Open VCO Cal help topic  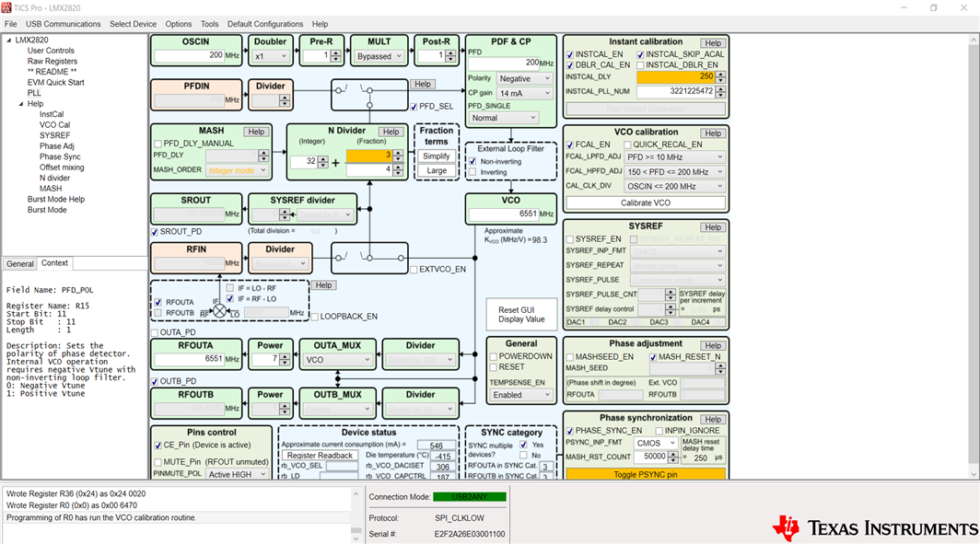(55, 125)
